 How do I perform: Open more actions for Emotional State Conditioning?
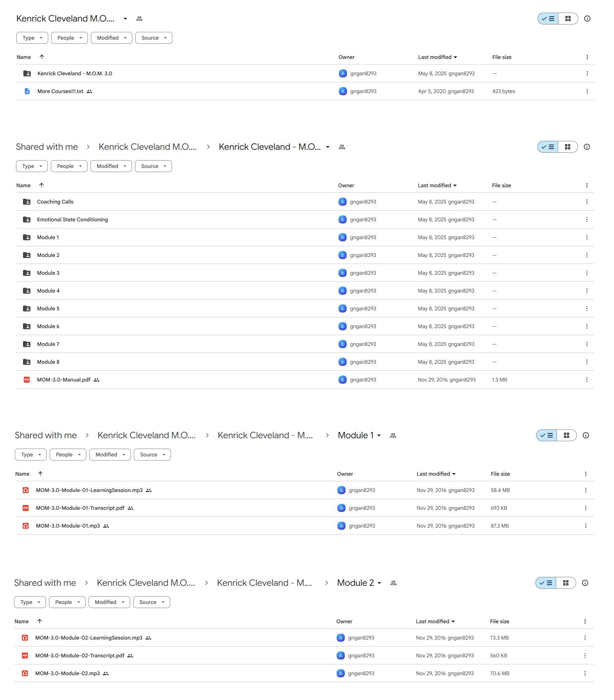(587, 219)
